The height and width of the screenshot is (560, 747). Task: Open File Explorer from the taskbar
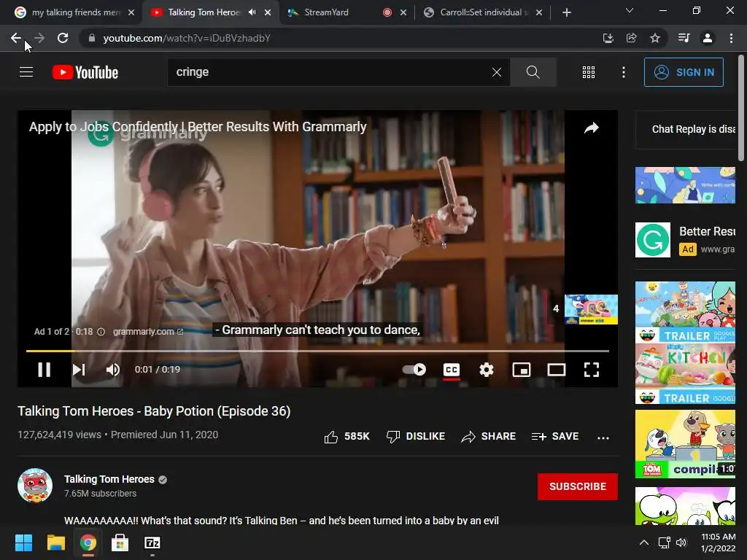[55, 542]
